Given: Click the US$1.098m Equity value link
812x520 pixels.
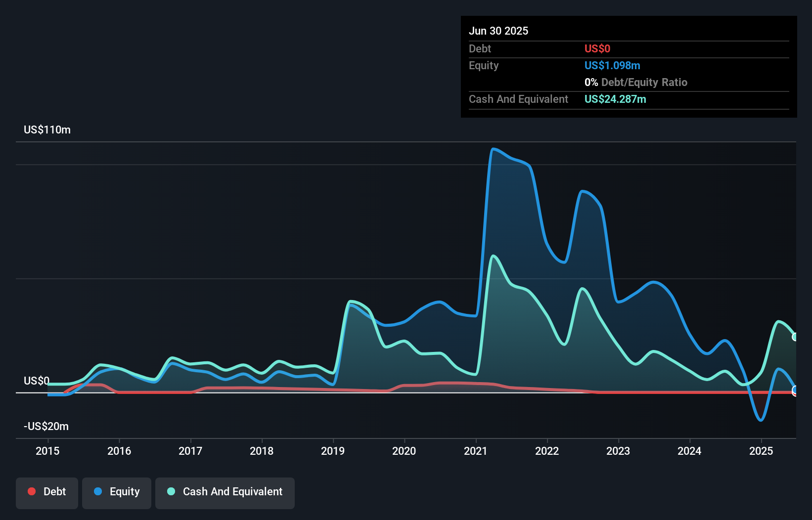Looking at the screenshot, I should [x=612, y=65].
